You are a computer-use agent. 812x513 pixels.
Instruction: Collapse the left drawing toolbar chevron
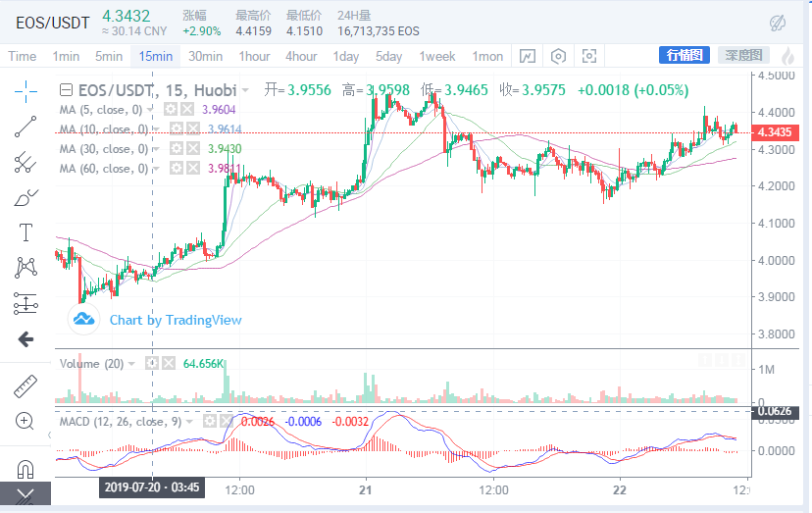coord(50,436)
